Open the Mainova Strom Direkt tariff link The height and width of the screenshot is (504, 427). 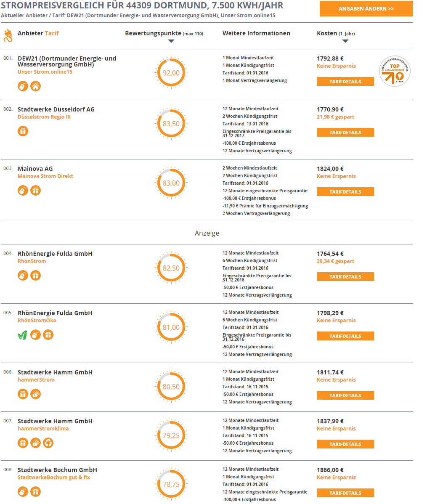[x=45, y=176]
